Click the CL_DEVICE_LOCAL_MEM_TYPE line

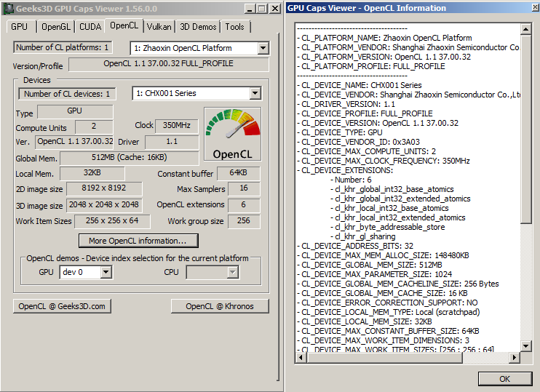388,313
